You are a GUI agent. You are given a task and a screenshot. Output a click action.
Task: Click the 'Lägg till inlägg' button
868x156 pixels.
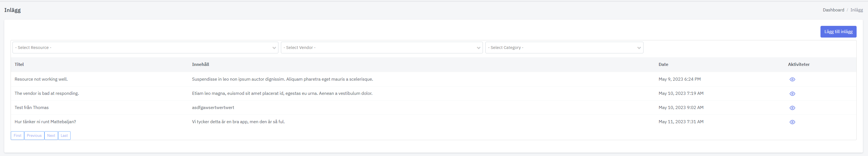838,32
